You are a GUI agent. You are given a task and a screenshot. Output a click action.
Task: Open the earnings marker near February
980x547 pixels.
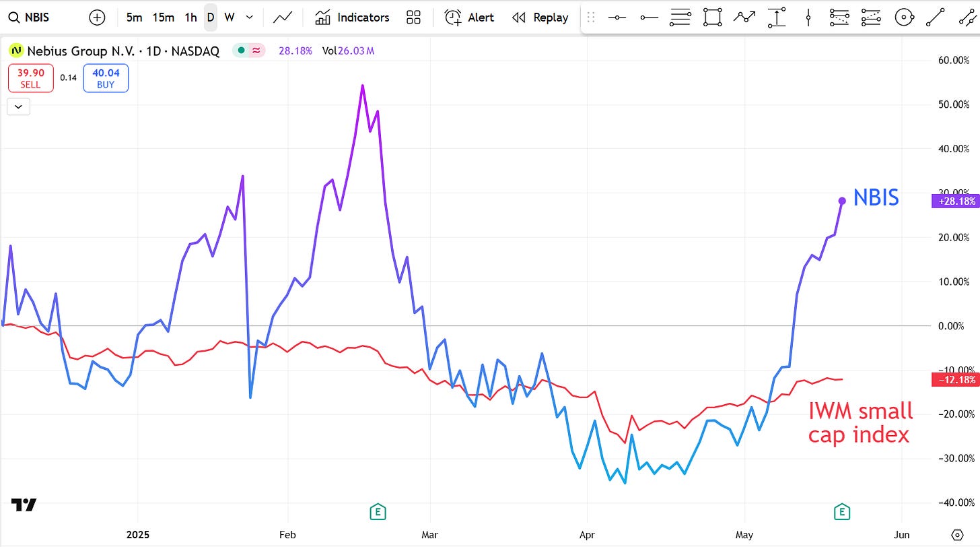click(x=378, y=512)
